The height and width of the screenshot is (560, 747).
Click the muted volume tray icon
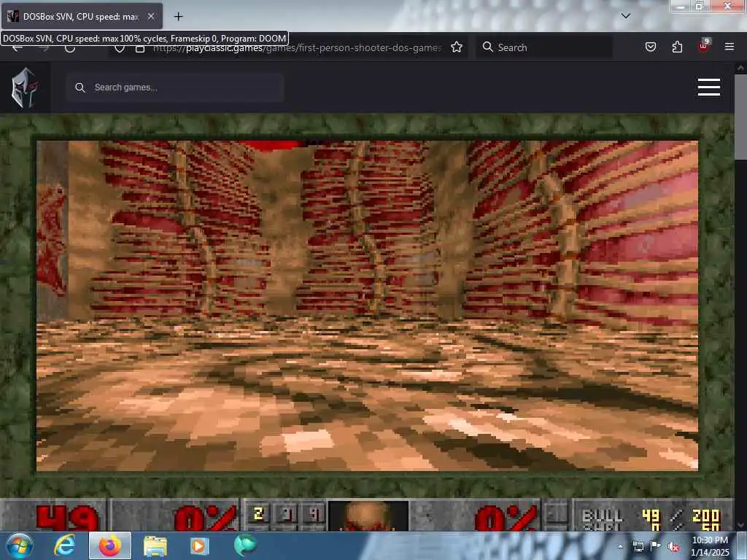(x=673, y=547)
